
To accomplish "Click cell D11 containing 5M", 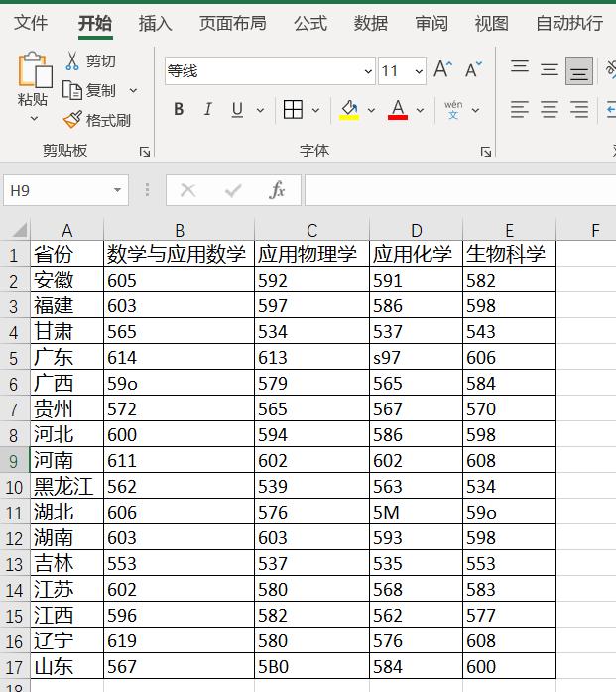I will pos(416,512).
